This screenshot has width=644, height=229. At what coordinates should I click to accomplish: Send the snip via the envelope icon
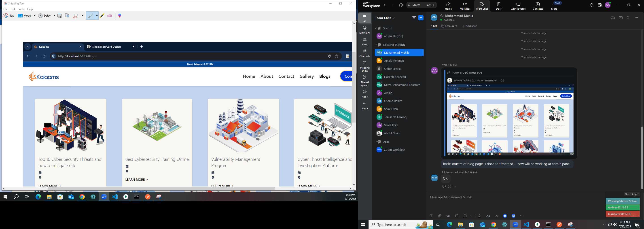[x=76, y=16]
